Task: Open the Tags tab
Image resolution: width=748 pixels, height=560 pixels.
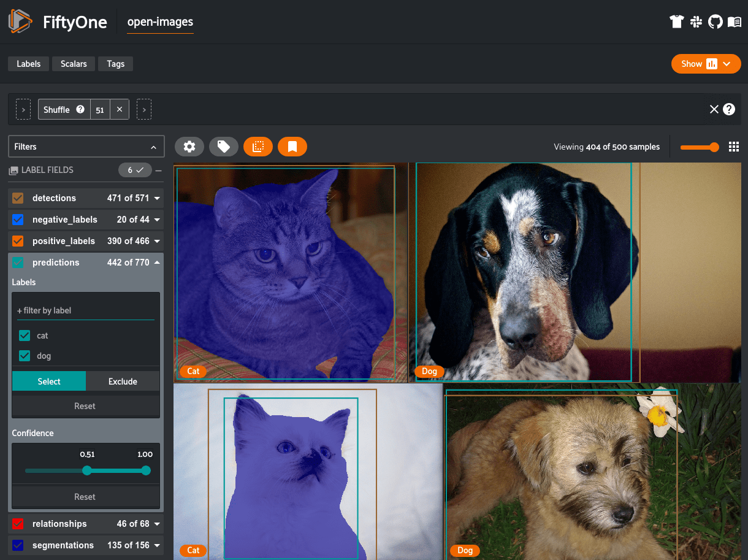Action: coord(115,64)
